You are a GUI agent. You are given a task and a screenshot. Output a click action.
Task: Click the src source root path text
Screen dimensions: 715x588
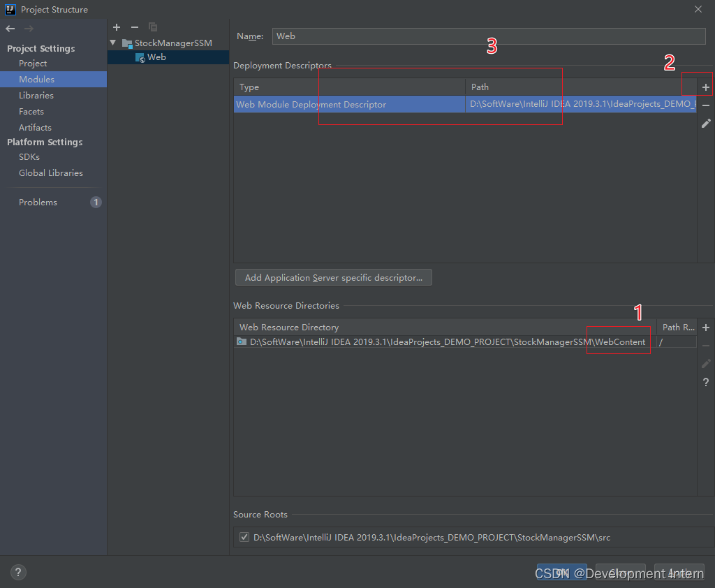click(x=432, y=537)
